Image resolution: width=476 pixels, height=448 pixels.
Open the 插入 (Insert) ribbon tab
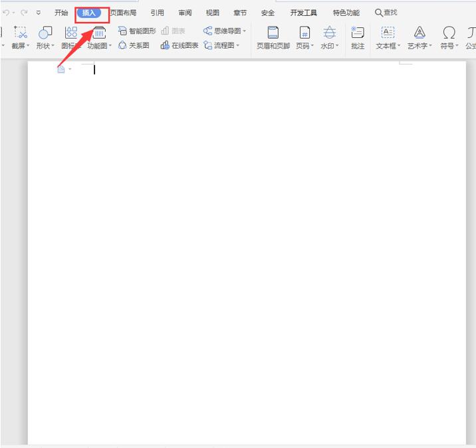click(x=89, y=13)
